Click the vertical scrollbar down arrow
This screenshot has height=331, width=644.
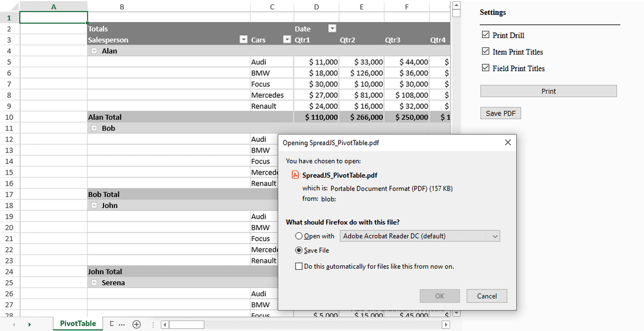pyautogui.click(x=457, y=312)
